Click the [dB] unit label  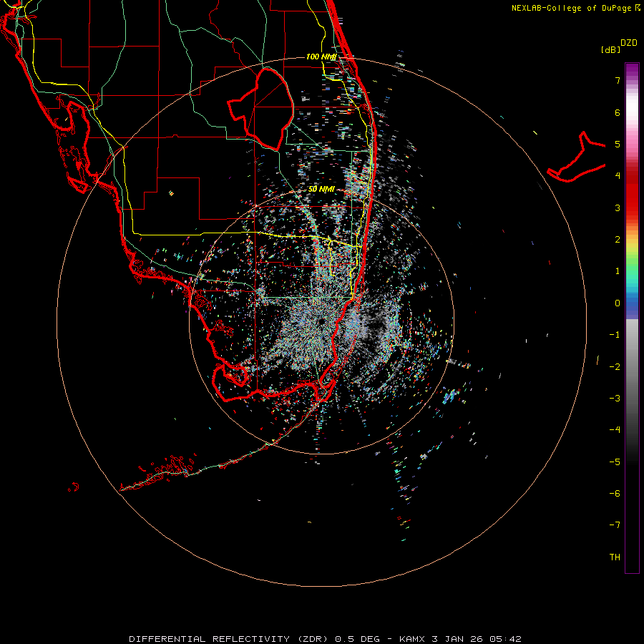(610, 49)
